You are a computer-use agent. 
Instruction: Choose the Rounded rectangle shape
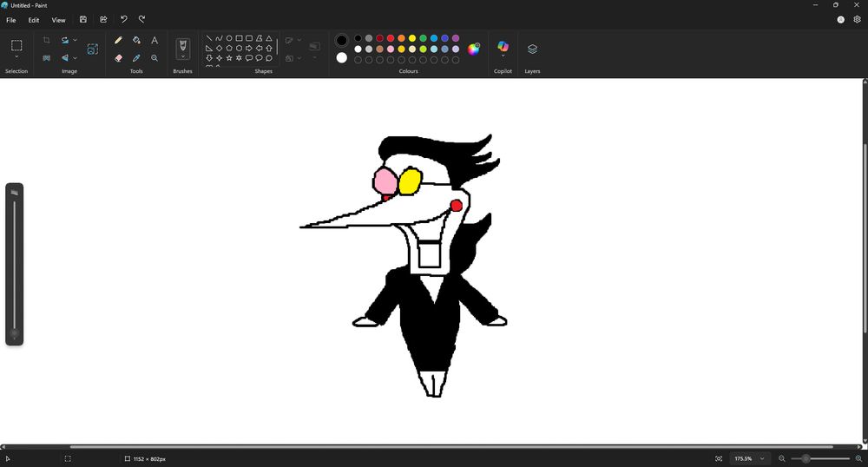[249, 38]
